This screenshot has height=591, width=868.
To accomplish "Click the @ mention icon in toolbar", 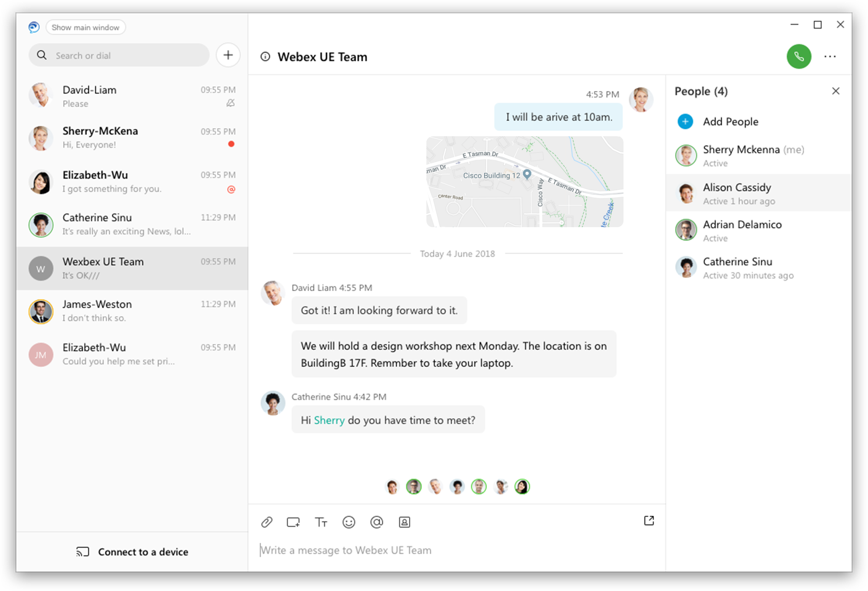I will [377, 522].
